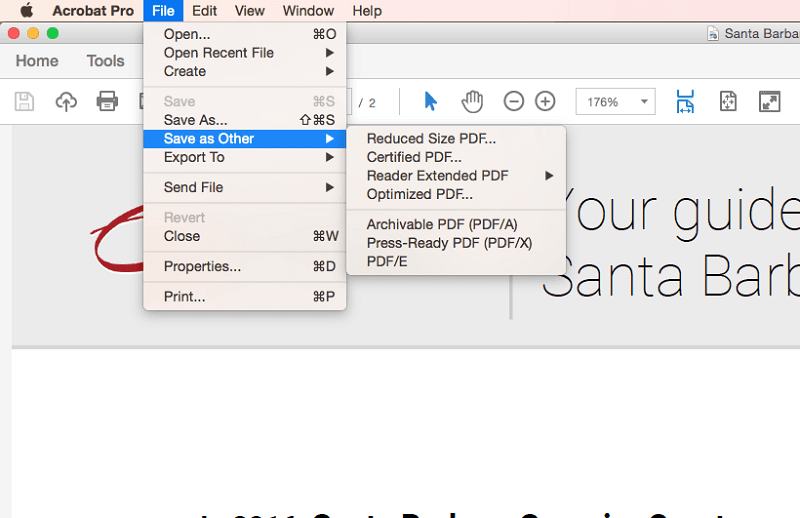This screenshot has height=518, width=800.
Task: Expand the Reader Extended PDF submenu
Action: [437, 176]
